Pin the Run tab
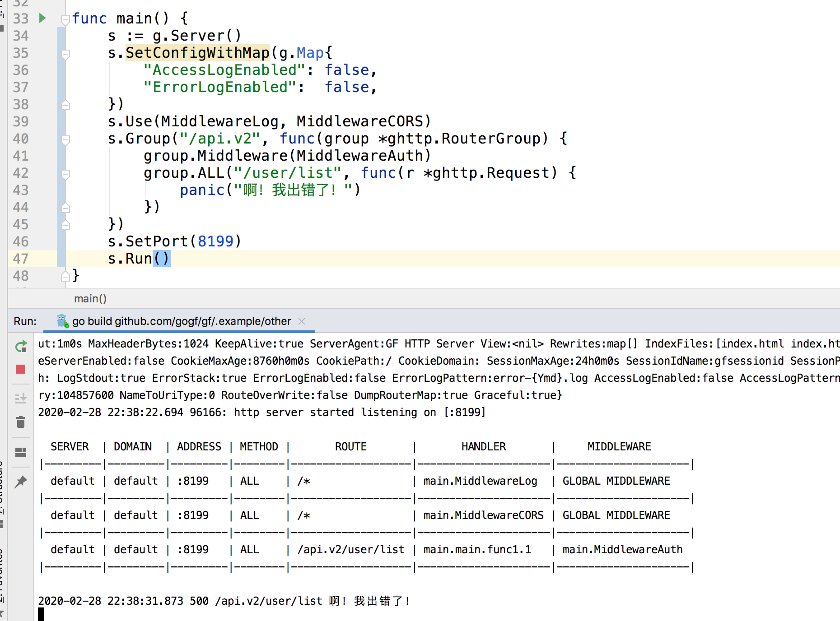 point(21,482)
